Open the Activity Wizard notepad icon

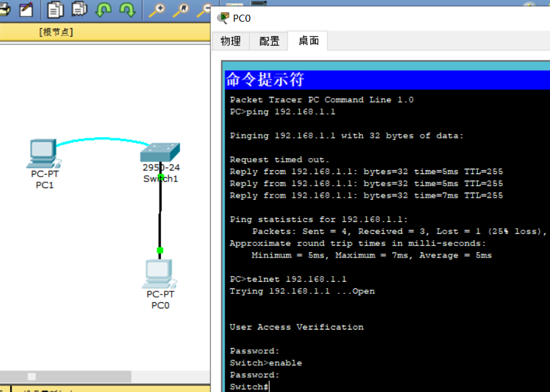point(26,10)
